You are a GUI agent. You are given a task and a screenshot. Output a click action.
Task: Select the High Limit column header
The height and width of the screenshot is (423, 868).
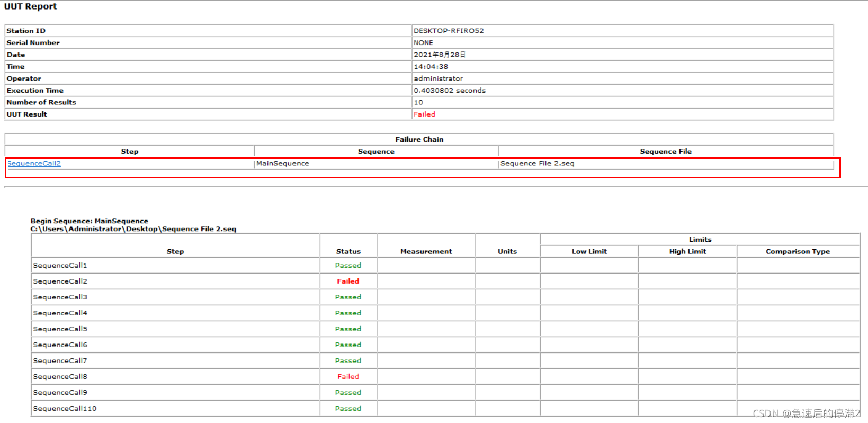click(x=687, y=251)
